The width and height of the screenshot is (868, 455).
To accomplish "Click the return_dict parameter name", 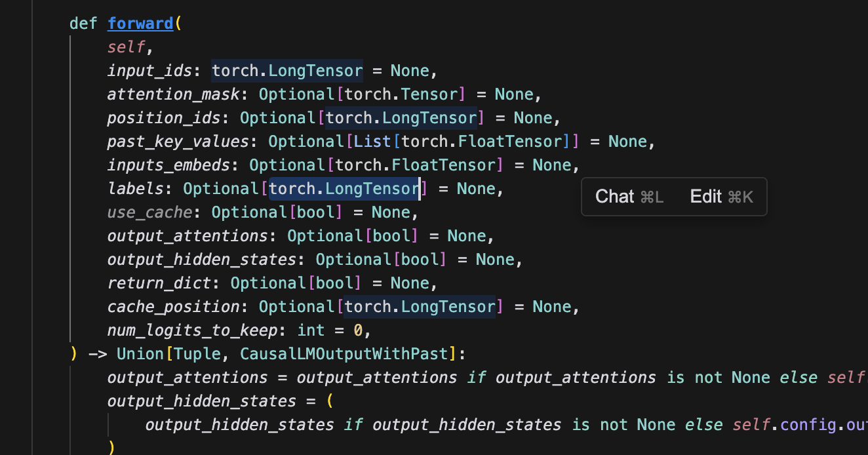I will 159,283.
